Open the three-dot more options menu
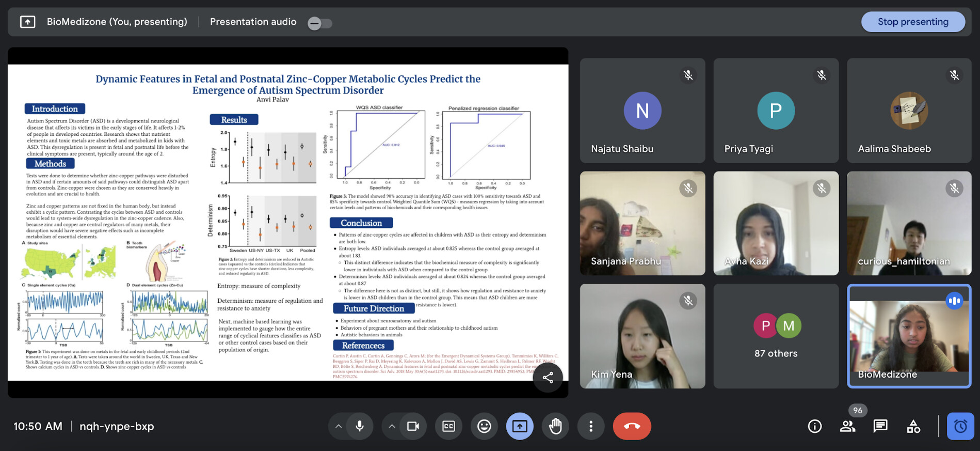Viewport: 980px width, 451px height. 591,426
